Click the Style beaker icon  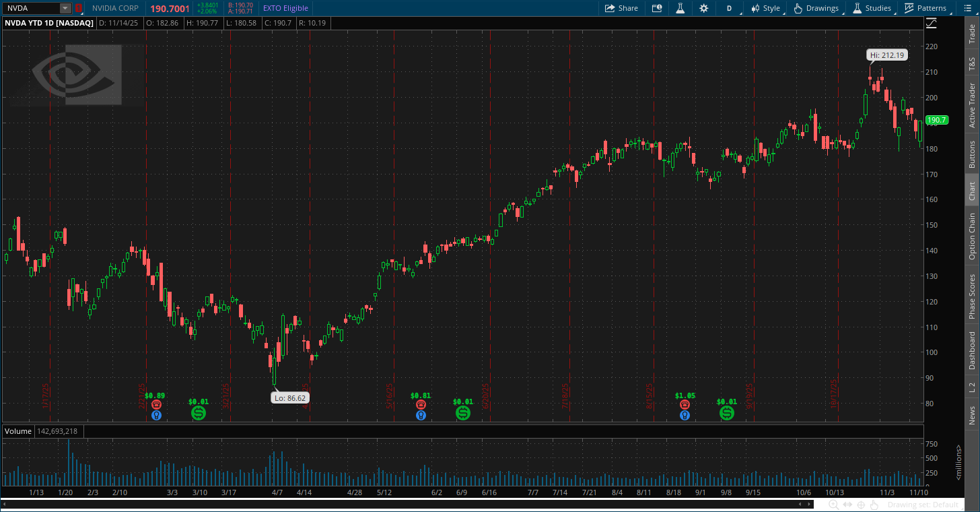coord(680,8)
